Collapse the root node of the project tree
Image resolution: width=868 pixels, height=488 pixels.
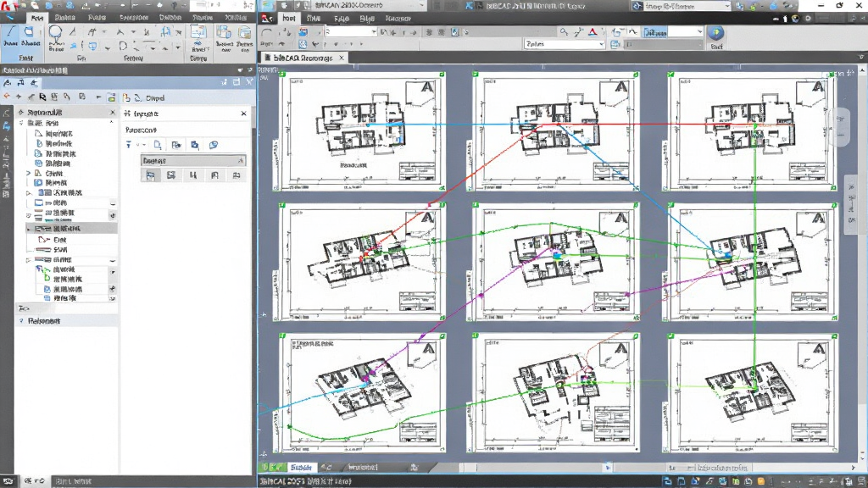tap(21, 123)
